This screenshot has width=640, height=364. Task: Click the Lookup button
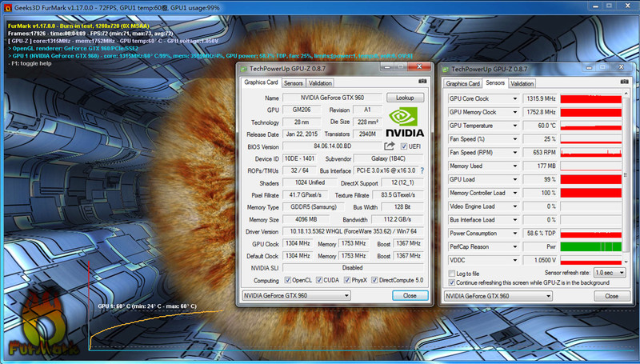[405, 98]
